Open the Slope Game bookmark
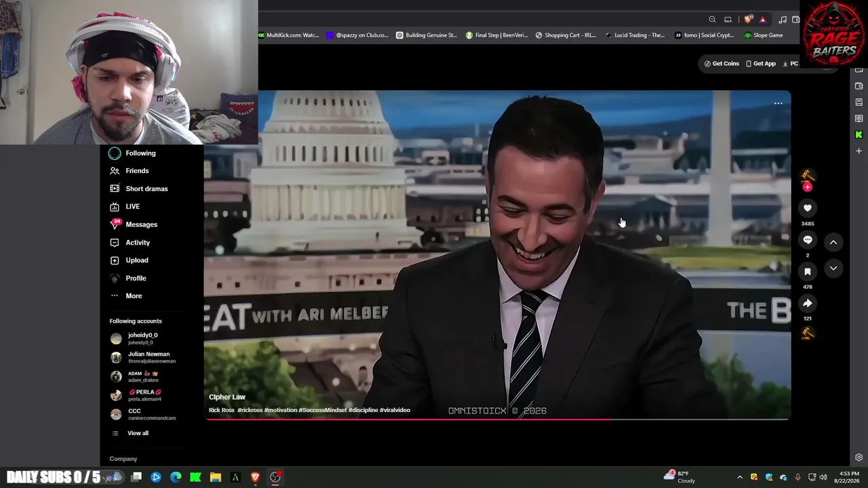The image size is (868, 488). point(763,35)
